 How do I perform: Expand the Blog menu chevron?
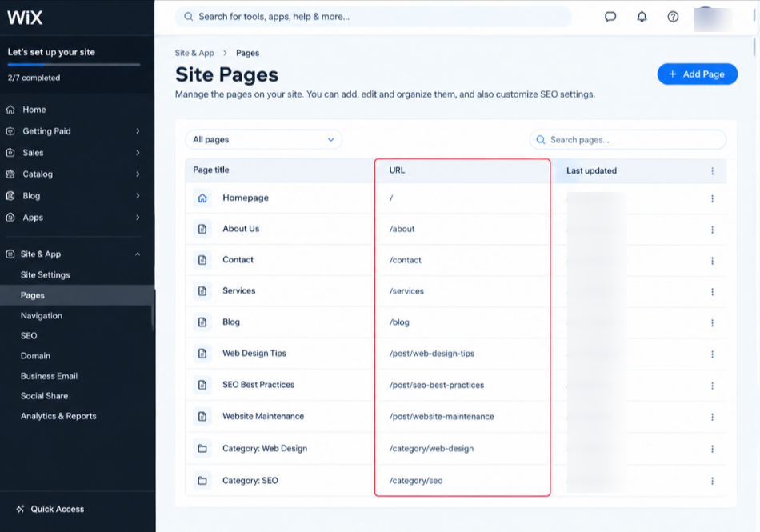pos(138,196)
